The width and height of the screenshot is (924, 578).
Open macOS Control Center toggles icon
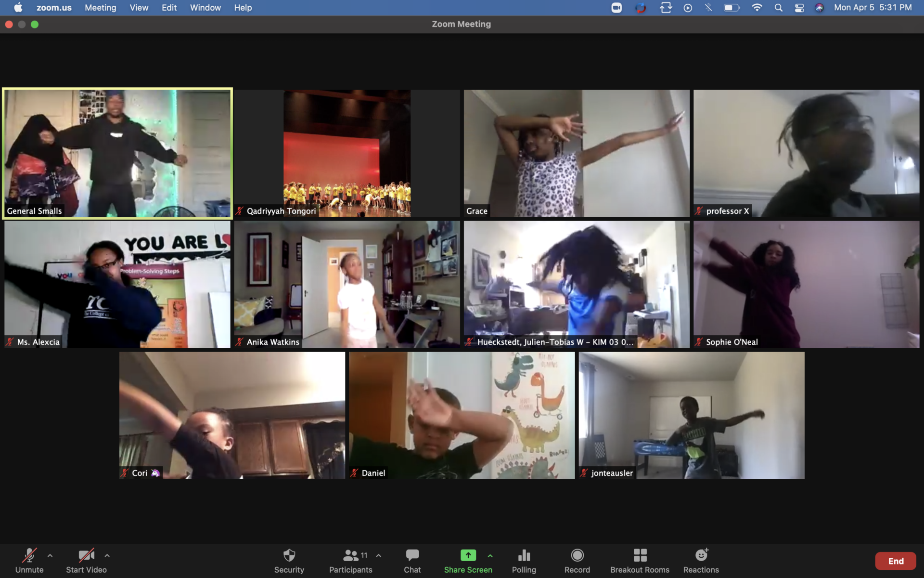799,8
